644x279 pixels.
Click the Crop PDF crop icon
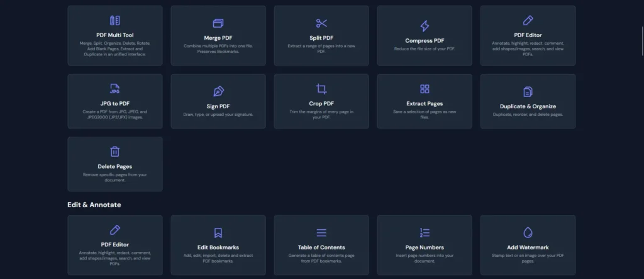point(321,89)
